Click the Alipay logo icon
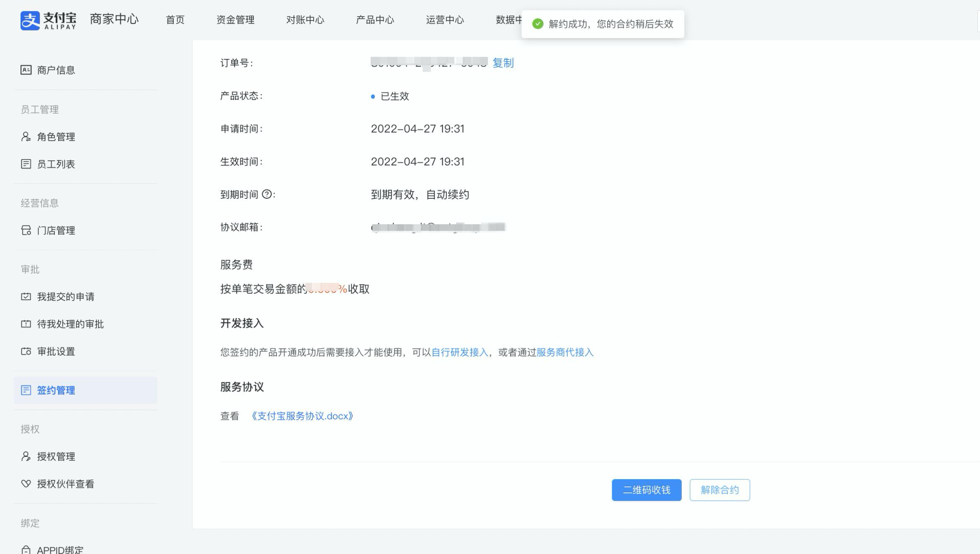The width and height of the screenshot is (980, 554). pyautogui.click(x=30, y=21)
